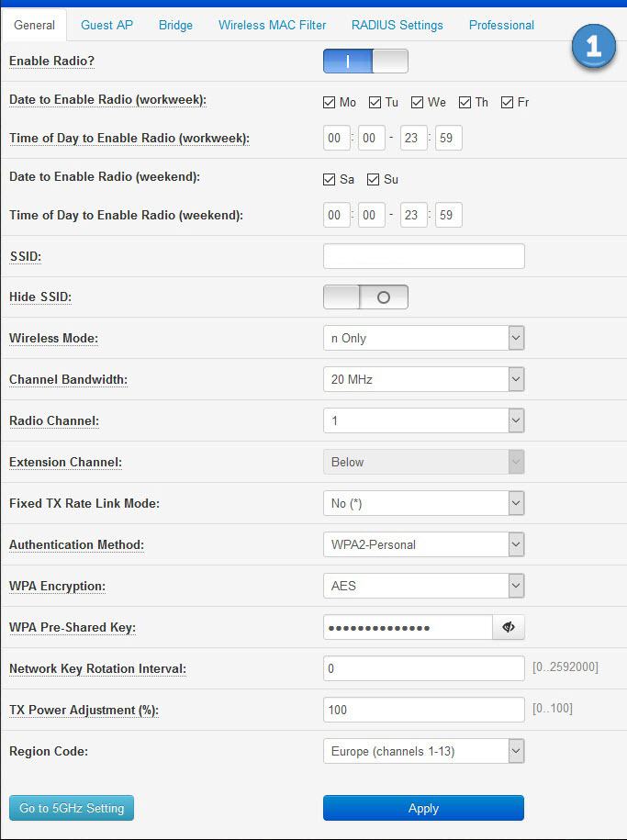Click the TX Power Adjustment field

pos(423,710)
